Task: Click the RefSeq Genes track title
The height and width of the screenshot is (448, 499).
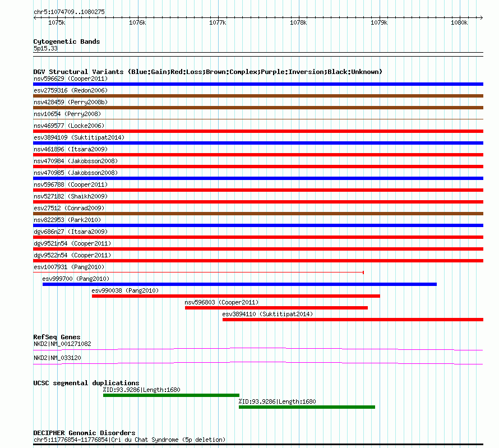Action: (57, 337)
